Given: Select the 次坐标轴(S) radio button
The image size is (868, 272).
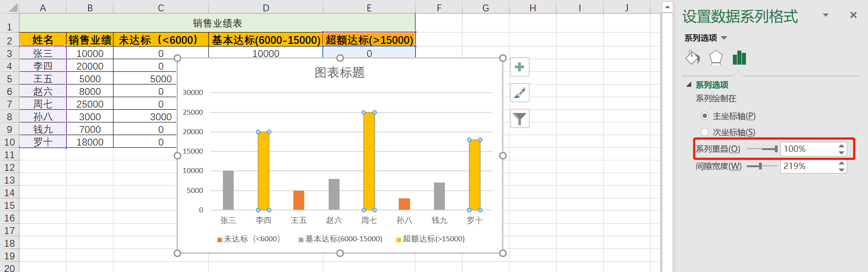Looking at the screenshot, I should pyautogui.click(x=704, y=132).
